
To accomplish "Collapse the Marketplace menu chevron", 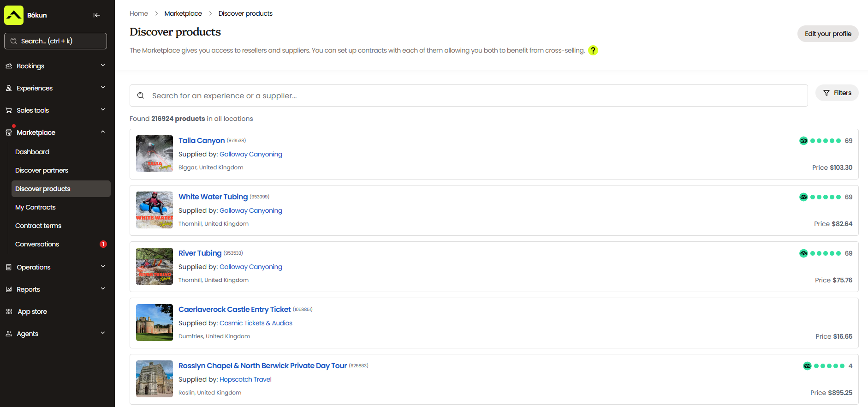I will coord(103,132).
